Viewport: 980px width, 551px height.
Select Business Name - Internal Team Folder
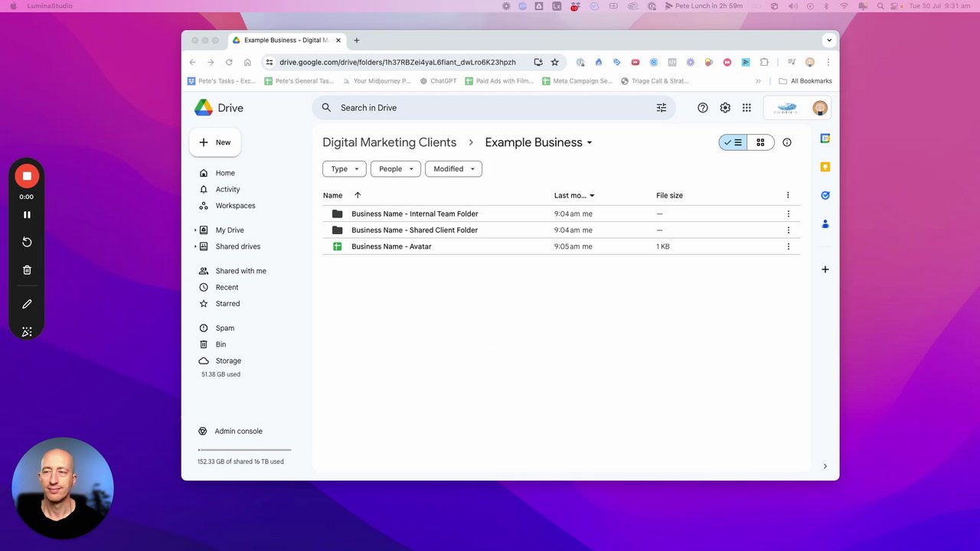(561, 214)
